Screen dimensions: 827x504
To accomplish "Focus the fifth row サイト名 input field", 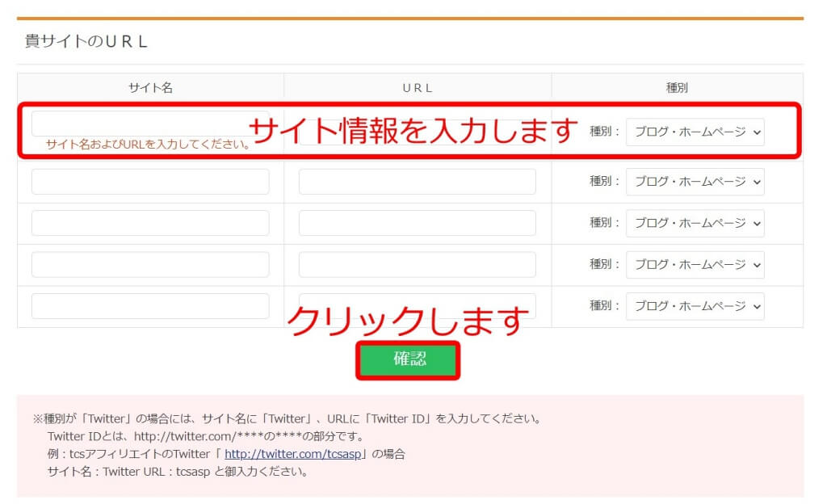I will (x=150, y=306).
